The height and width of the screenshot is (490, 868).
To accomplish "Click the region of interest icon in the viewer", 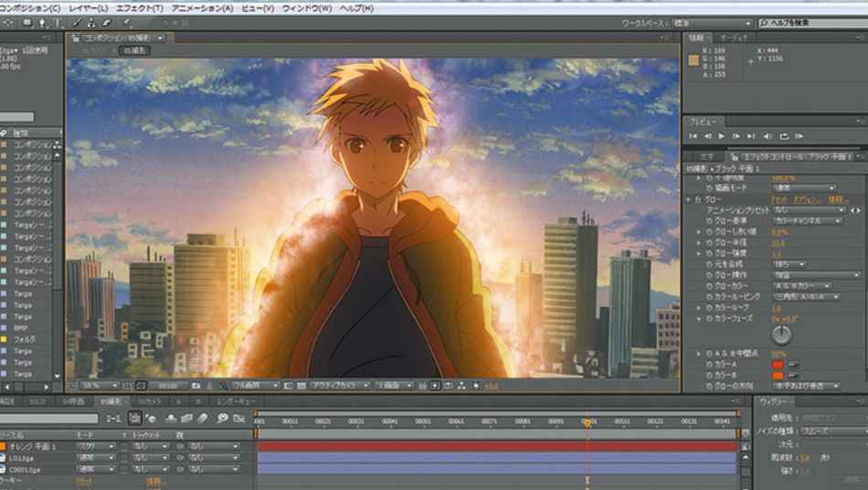I will 289,386.
